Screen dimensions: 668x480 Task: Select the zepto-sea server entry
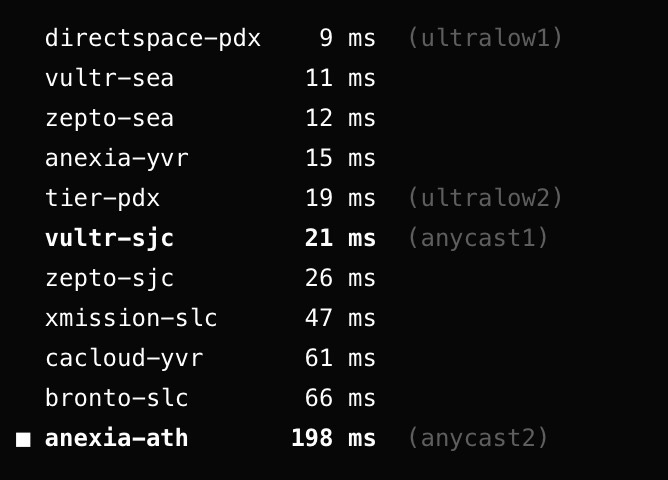(109, 118)
